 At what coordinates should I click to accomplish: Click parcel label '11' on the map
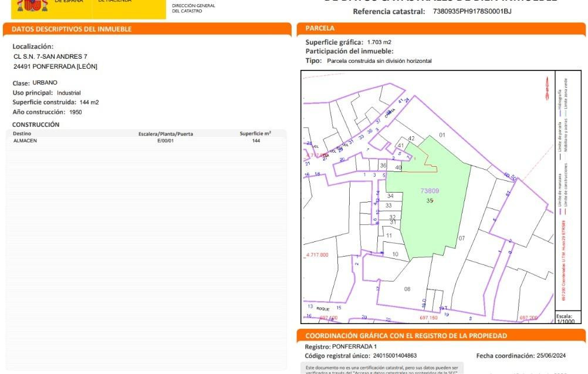point(389,235)
